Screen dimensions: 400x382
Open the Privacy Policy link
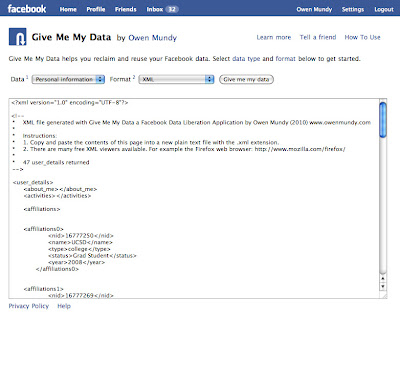29,306
